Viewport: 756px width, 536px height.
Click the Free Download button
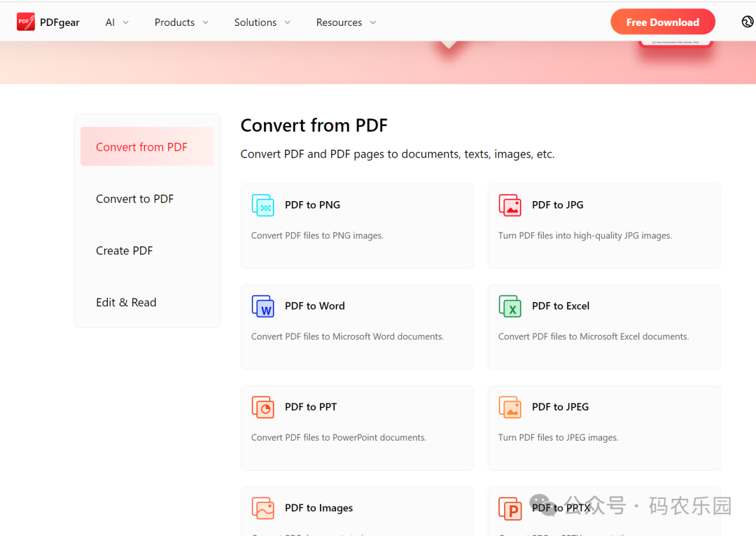[662, 22]
